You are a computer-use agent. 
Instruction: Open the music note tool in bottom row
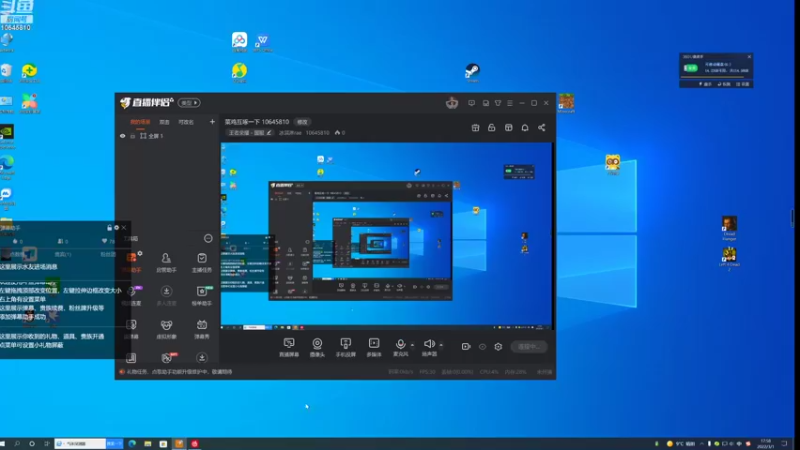coord(131,358)
